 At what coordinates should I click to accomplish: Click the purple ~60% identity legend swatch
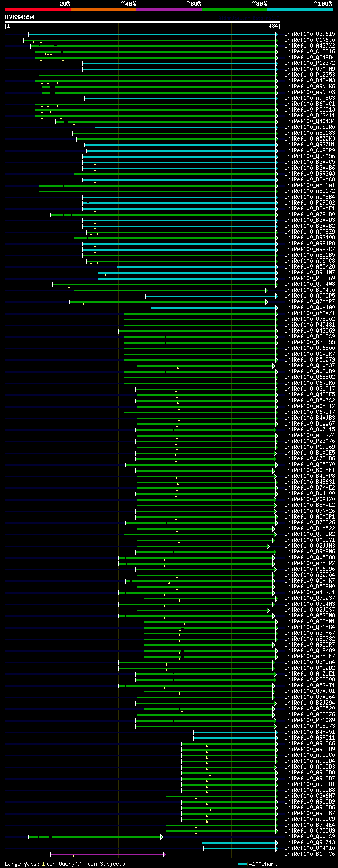[168, 10]
